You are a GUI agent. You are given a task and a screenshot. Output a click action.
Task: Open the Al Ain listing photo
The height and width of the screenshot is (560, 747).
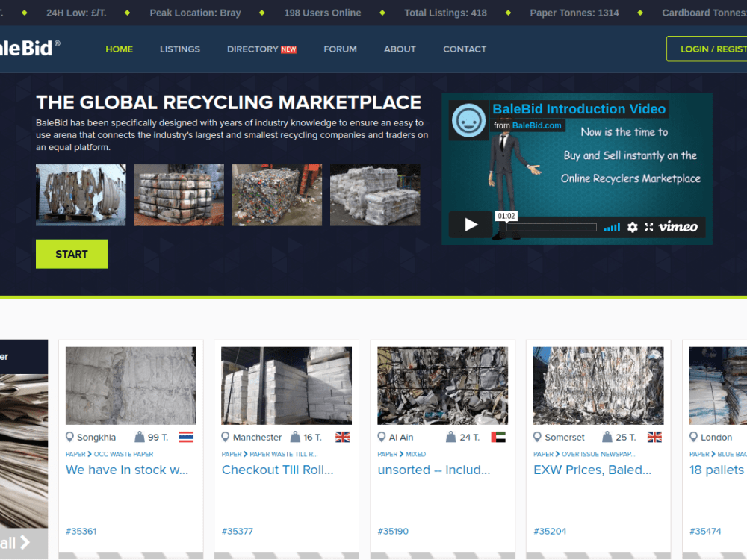click(x=442, y=386)
